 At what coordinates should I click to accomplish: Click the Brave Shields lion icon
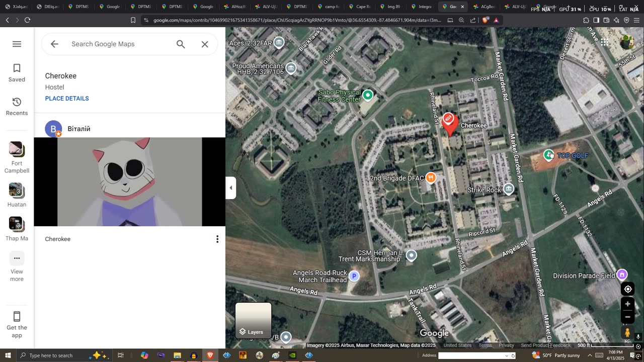[485, 20]
